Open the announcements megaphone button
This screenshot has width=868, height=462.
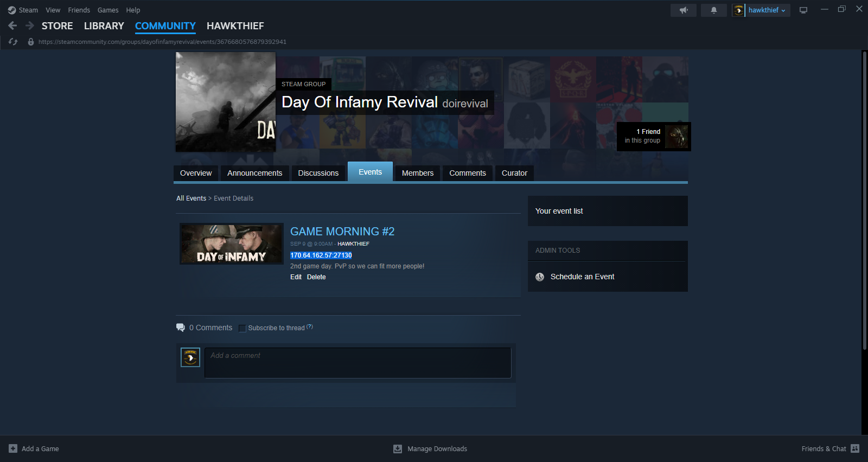[x=684, y=10]
